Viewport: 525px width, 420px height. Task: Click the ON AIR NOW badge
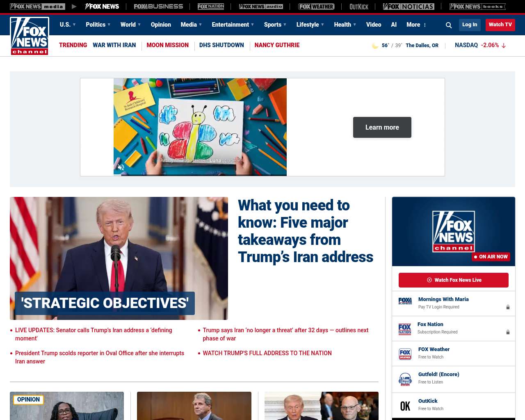point(491,257)
